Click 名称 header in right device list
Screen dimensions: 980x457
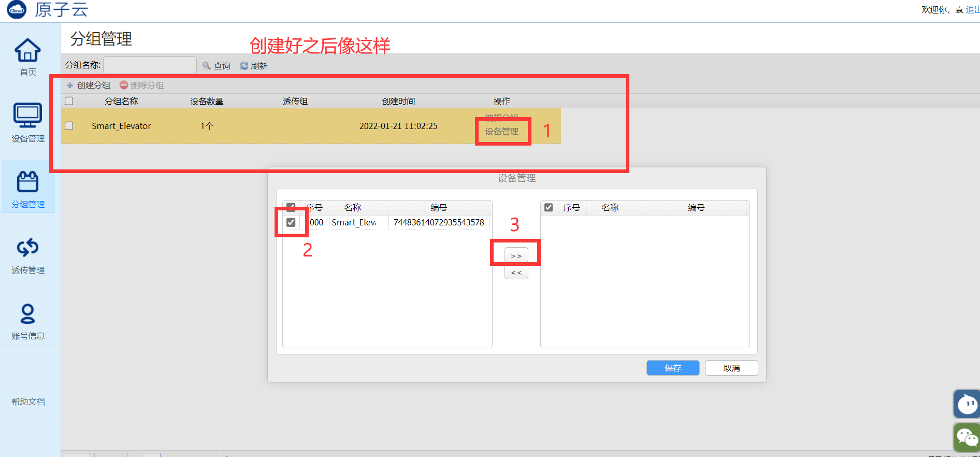tap(610, 207)
